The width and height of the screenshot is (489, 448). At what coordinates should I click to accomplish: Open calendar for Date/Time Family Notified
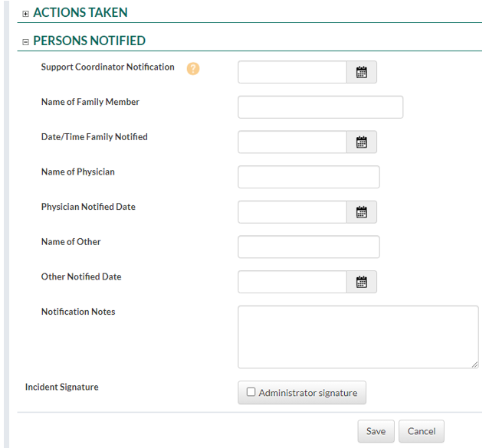tap(362, 142)
